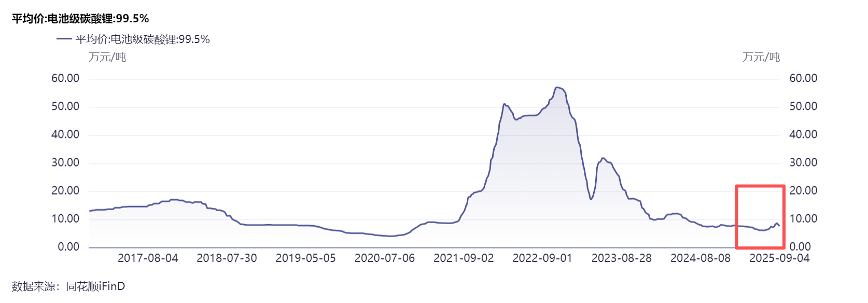Click the highest peak of the price line

557,88
